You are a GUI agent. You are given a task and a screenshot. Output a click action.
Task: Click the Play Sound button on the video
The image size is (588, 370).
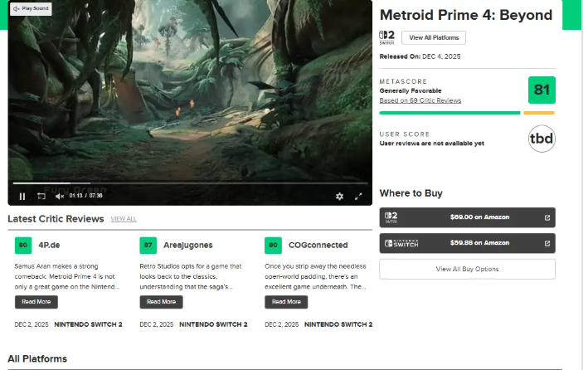[31, 8]
